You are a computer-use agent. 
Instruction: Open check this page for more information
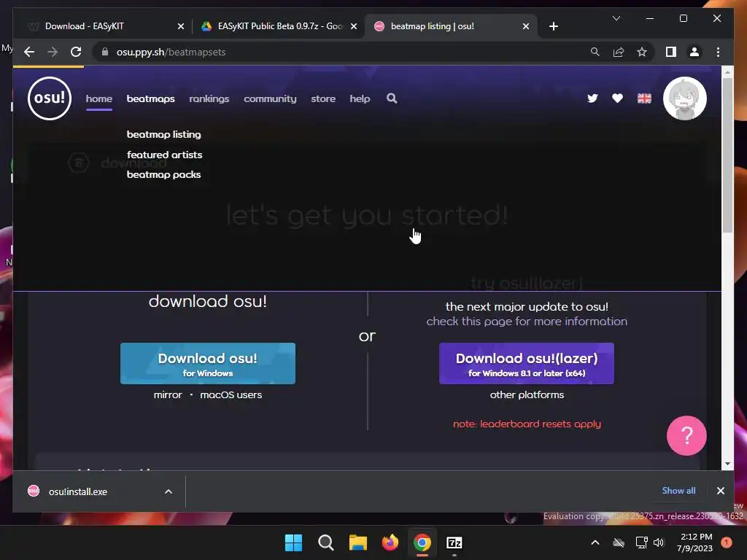pyautogui.click(x=527, y=322)
